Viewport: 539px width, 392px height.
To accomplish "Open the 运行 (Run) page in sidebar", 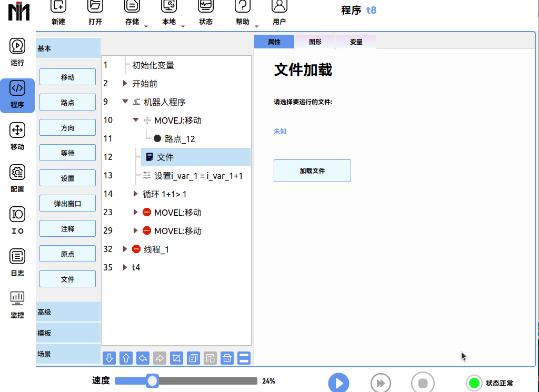I will 17,52.
